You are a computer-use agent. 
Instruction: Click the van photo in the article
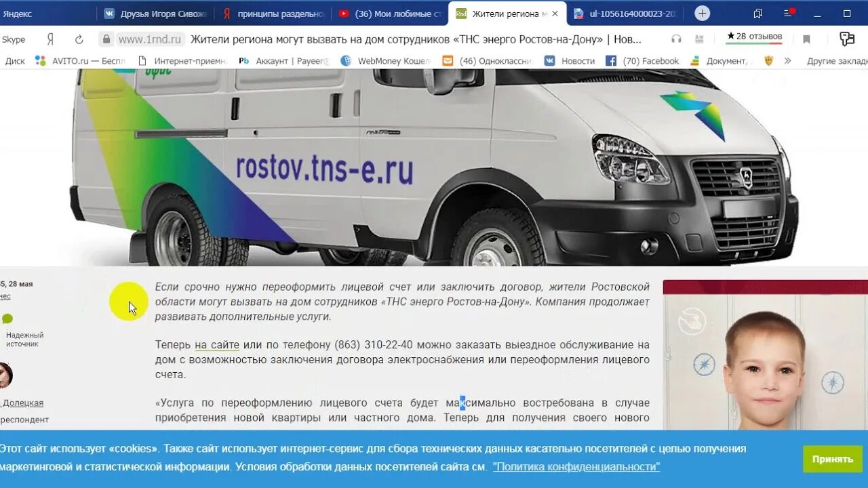click(434, 167)
